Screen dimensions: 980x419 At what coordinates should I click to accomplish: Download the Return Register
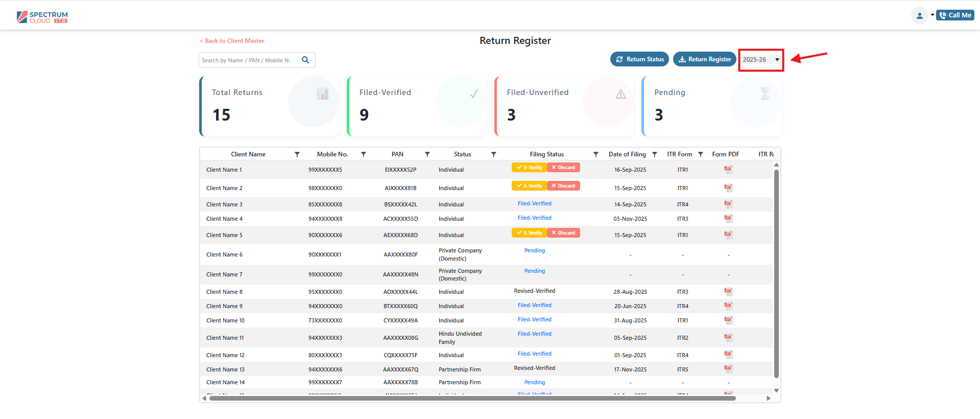pyautogui.click(x=704, y=59)
